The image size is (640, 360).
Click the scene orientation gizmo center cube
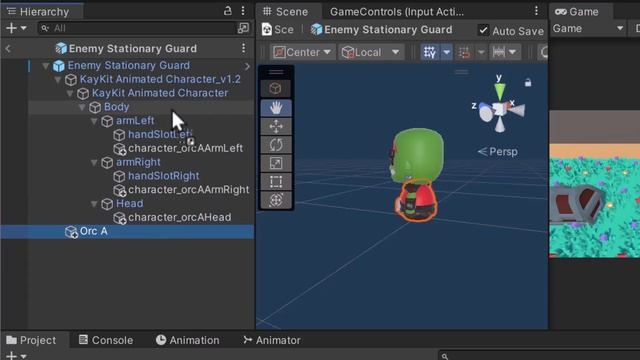(499, 109)
